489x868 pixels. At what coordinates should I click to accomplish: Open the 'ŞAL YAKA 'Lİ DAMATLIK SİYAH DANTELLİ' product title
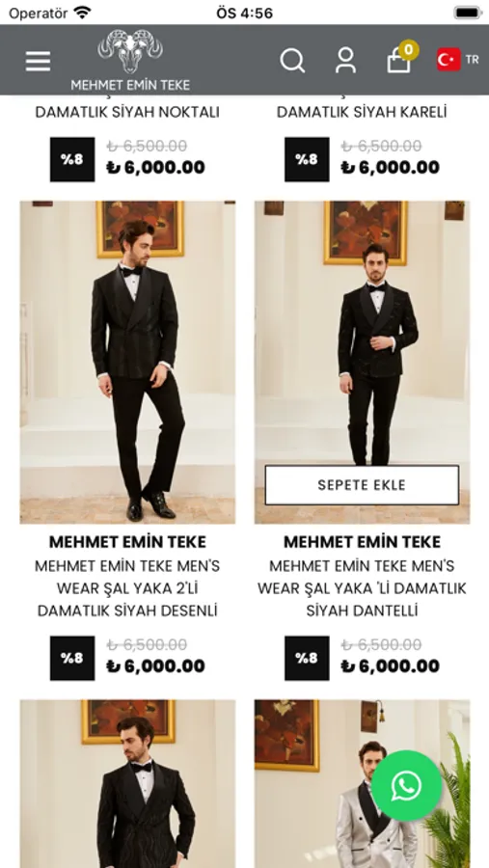363,588
